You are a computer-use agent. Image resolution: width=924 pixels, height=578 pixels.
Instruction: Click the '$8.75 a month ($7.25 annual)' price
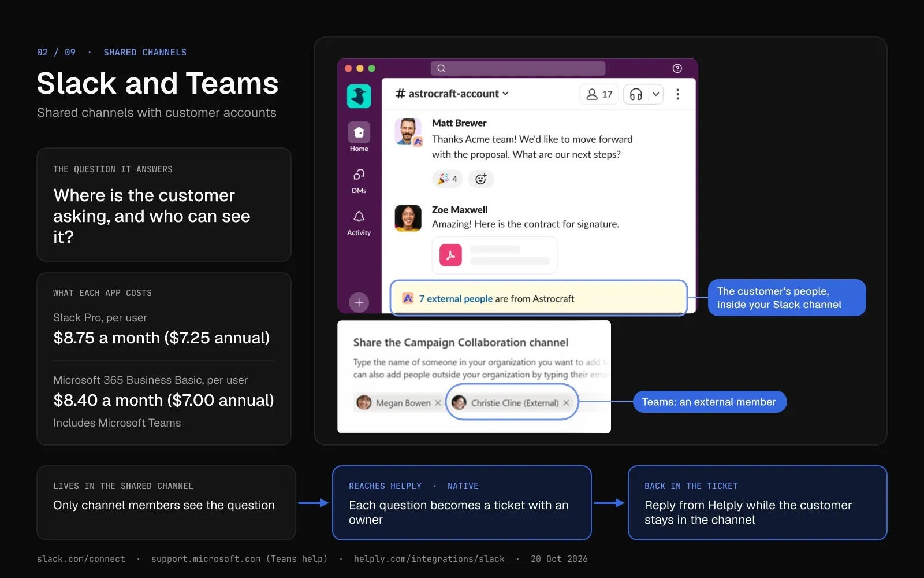162,338
